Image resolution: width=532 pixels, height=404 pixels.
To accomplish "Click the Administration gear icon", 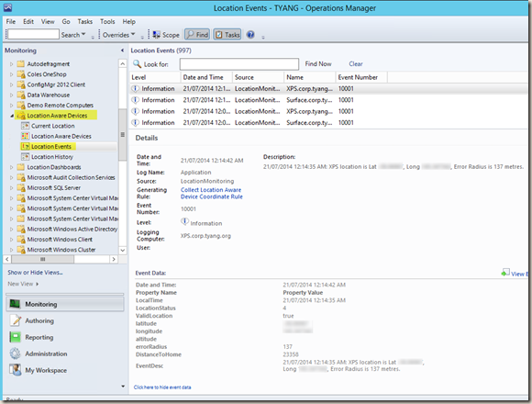I will click(x=16, y=353).
